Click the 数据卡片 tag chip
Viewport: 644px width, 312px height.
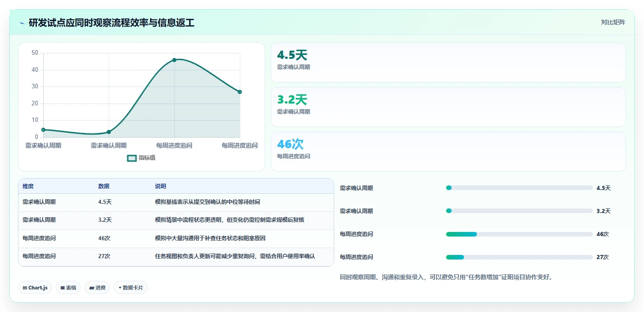(131, 288)
